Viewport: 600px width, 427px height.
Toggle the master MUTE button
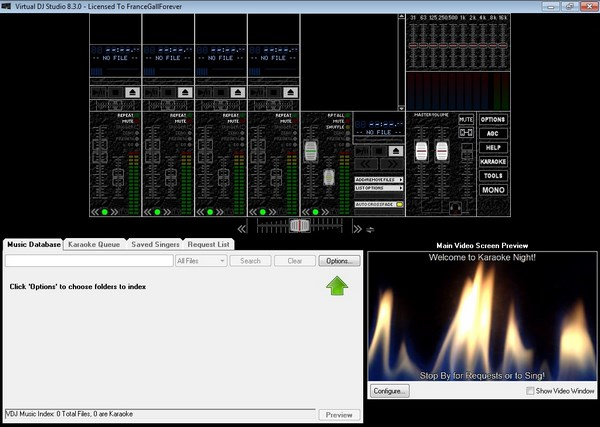click(466, 119)
